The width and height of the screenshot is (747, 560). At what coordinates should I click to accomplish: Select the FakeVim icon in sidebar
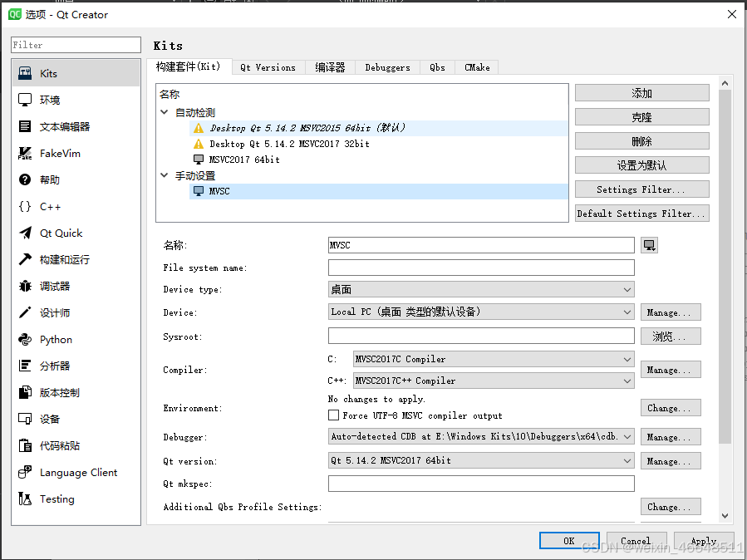[25, 154]
